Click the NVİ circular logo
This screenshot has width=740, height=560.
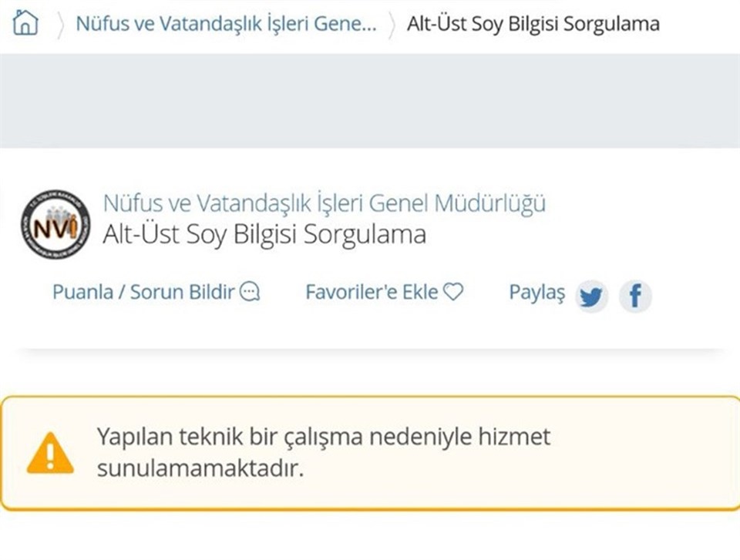[x=55, y=225]
